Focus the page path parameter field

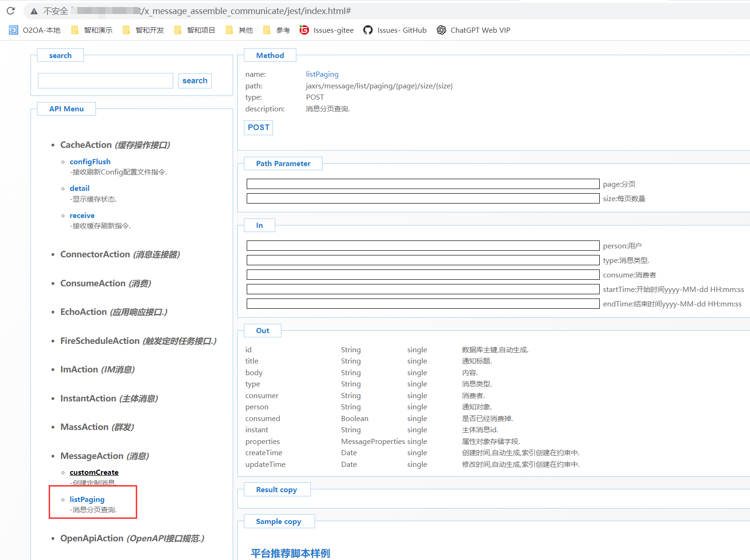tap(422, 184)
